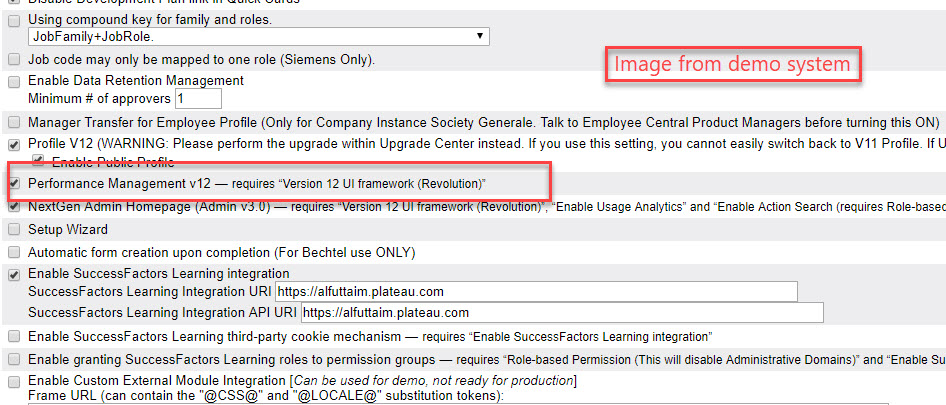The height and width of the screenshot is (405, 946).
Task: Click the Minimum # of approvers field
Action: coord(198,98)
